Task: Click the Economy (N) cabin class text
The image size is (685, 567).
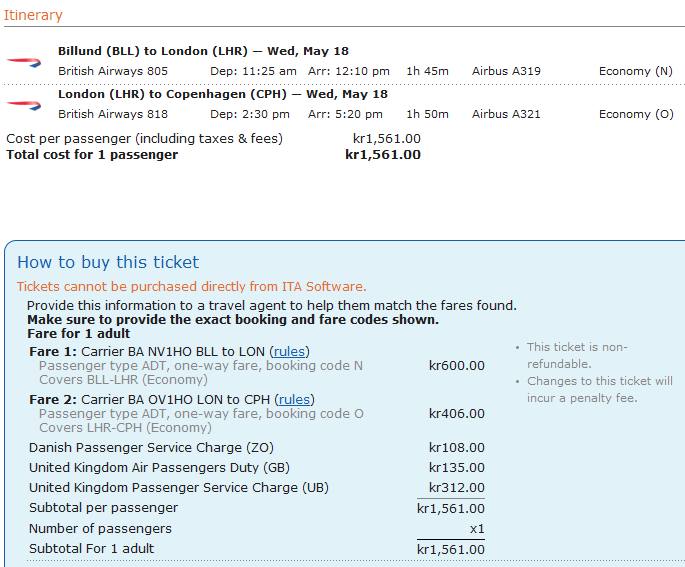Action: 636,71
